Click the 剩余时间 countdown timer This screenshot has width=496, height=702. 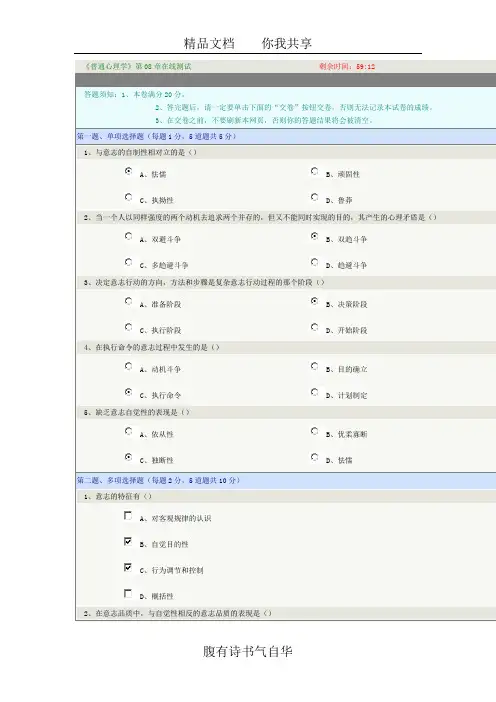click(347, 66)
